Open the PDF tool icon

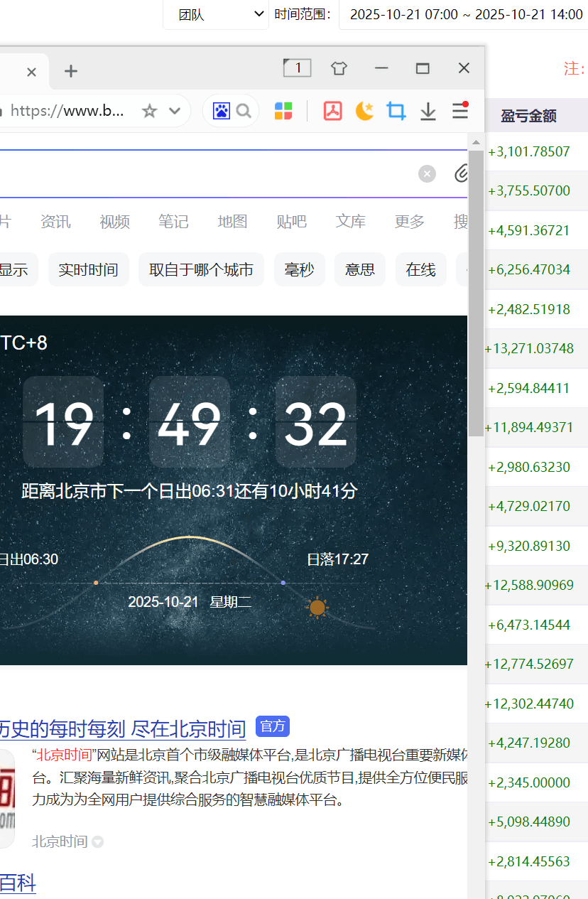[332, 111]
